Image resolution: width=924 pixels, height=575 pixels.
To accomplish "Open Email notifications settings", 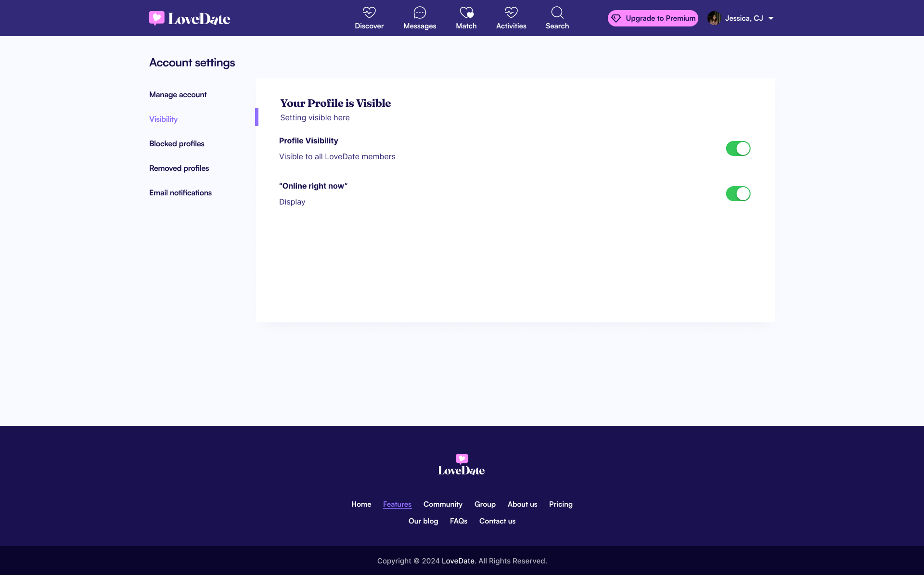I will click(x=180, y=192).
